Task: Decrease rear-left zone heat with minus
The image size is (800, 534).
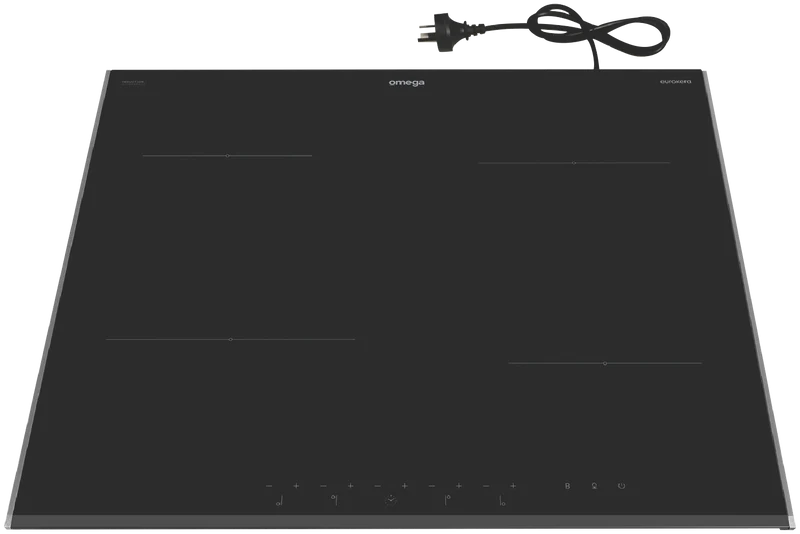Action: (323, 486)
